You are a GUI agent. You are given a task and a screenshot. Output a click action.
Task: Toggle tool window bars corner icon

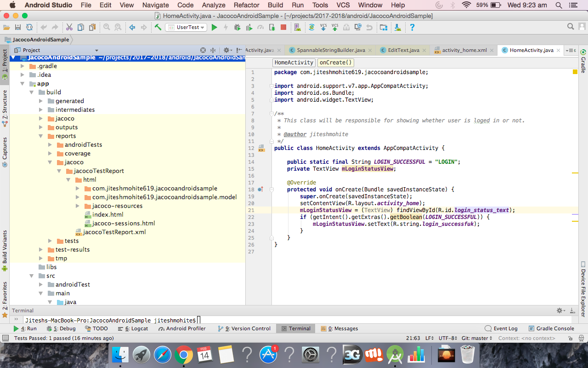tap(6, 338)
